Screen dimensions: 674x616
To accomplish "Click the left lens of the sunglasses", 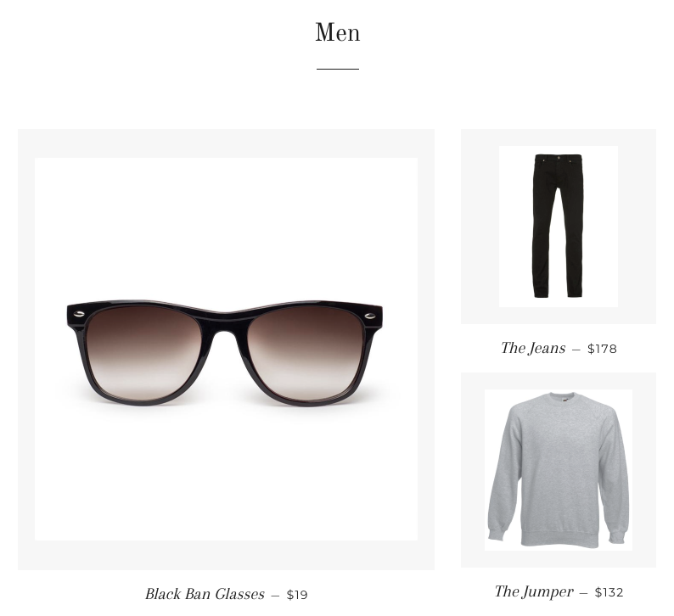I will [144, 352].
